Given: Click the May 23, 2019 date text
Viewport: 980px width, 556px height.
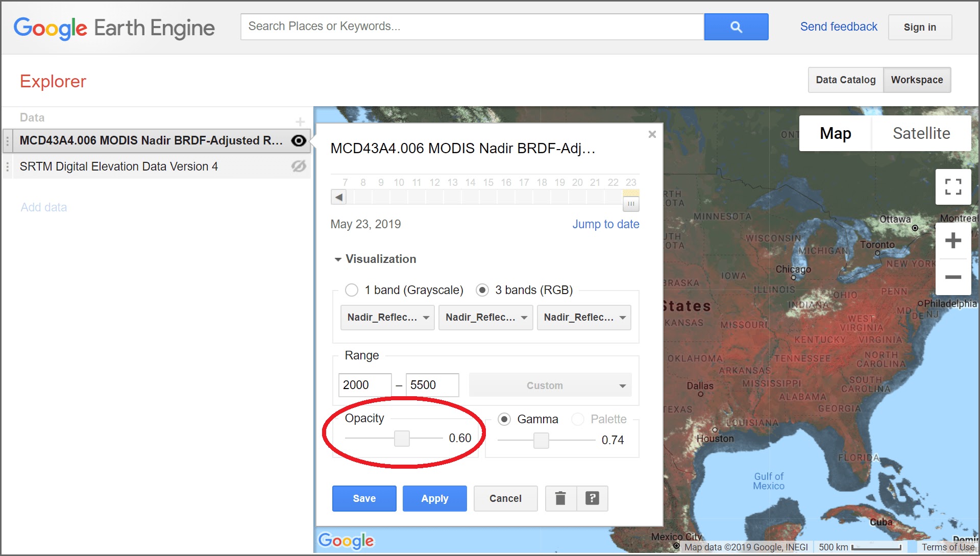Looking at the screenshot, I should coord(365,224).
